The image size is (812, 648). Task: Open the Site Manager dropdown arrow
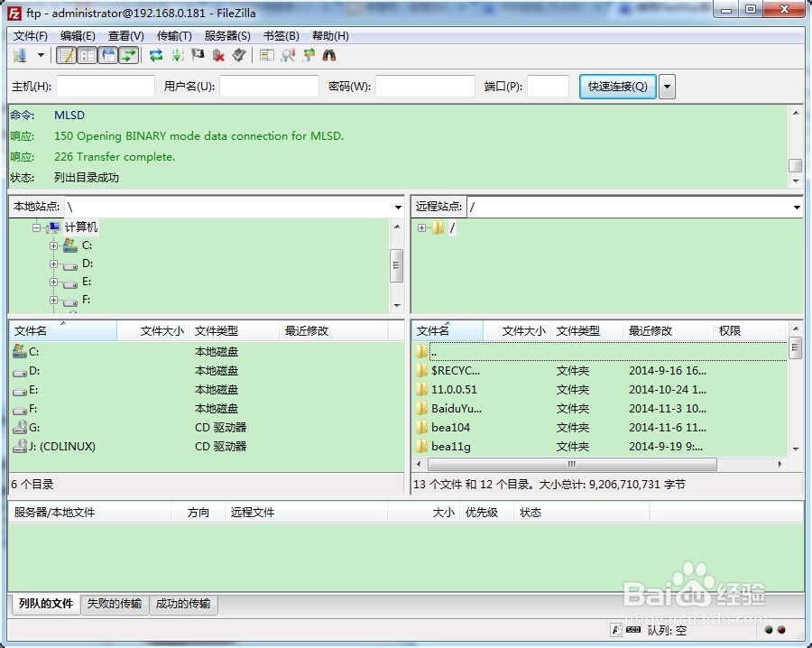(x=40, y=56)
